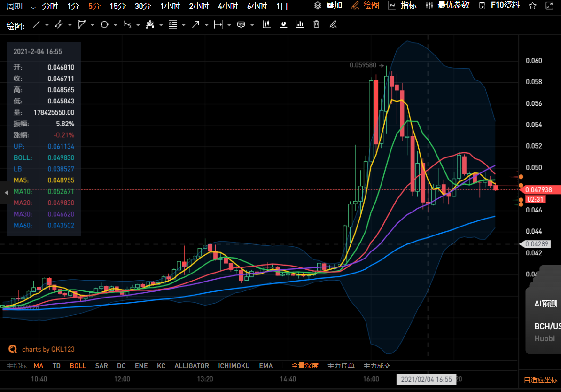Open the price note tool with number label
The height and width of the screenshot is (392, 561).
click(241, 24)
